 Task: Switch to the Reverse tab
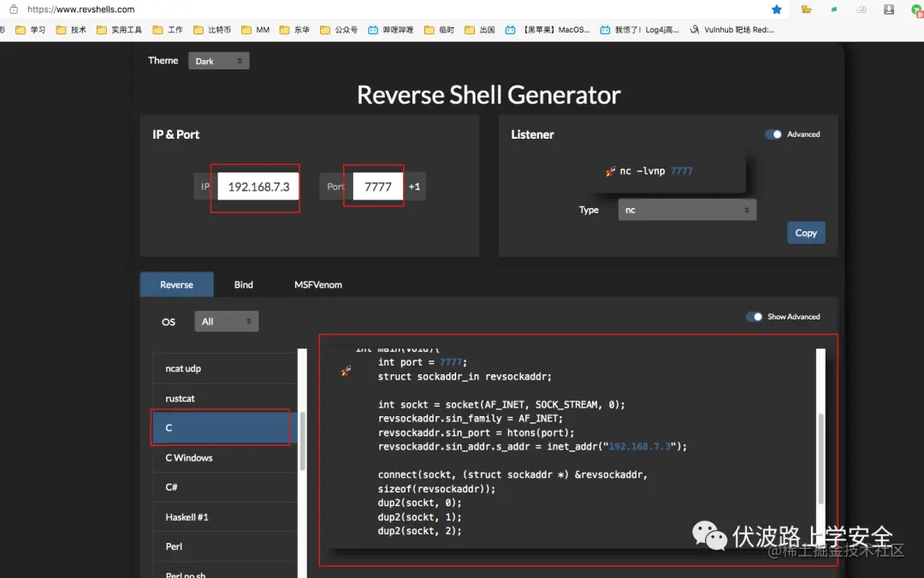point(177,284)
